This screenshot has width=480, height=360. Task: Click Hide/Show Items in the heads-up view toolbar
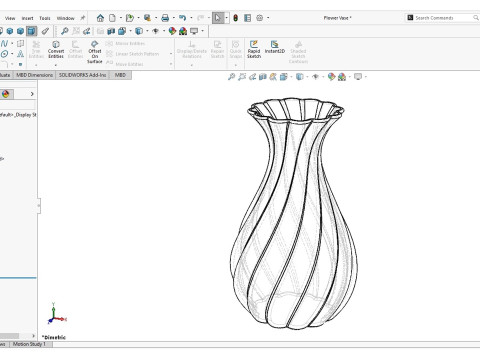[x=315, y=77]
